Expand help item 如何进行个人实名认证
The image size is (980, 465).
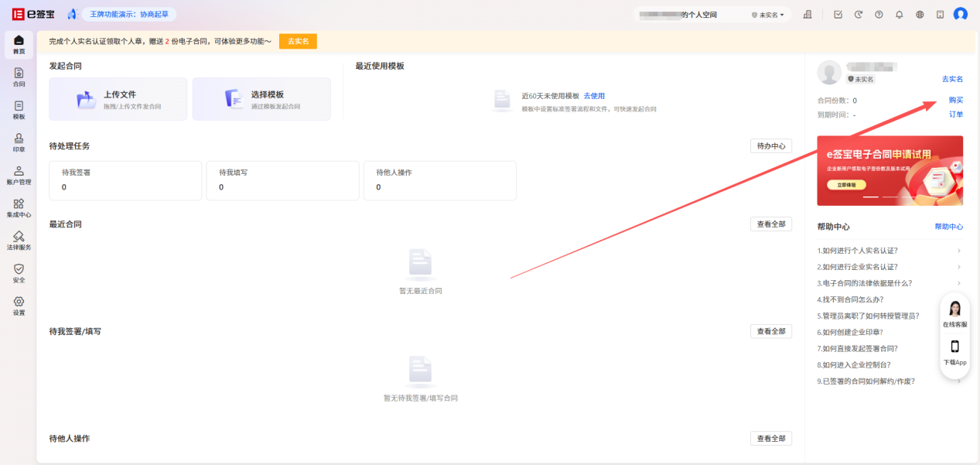[x=890, y=251]
